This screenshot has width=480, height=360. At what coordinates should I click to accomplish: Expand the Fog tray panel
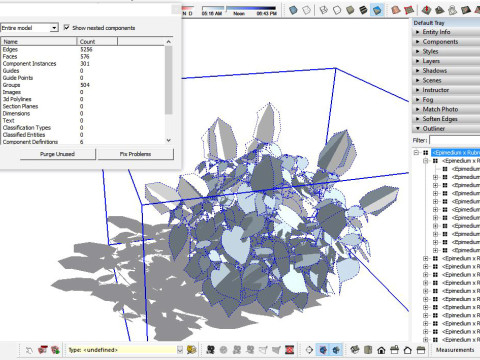click(447, 100)
